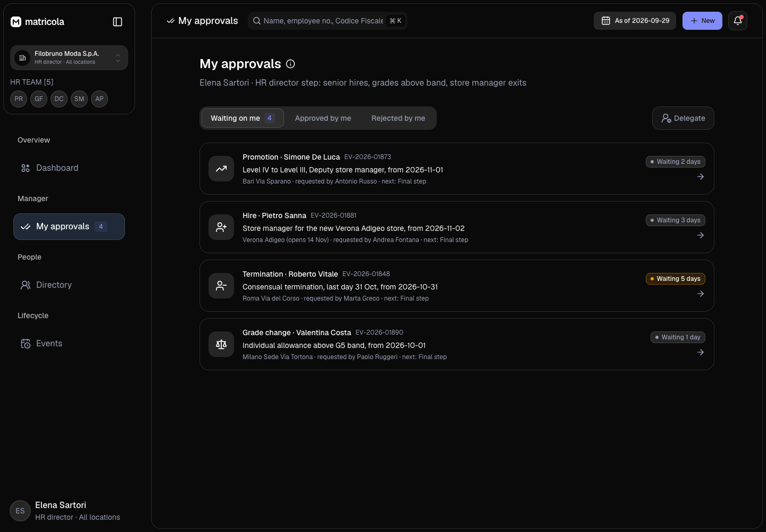Select DC avatar in HR team

point(59,99)
